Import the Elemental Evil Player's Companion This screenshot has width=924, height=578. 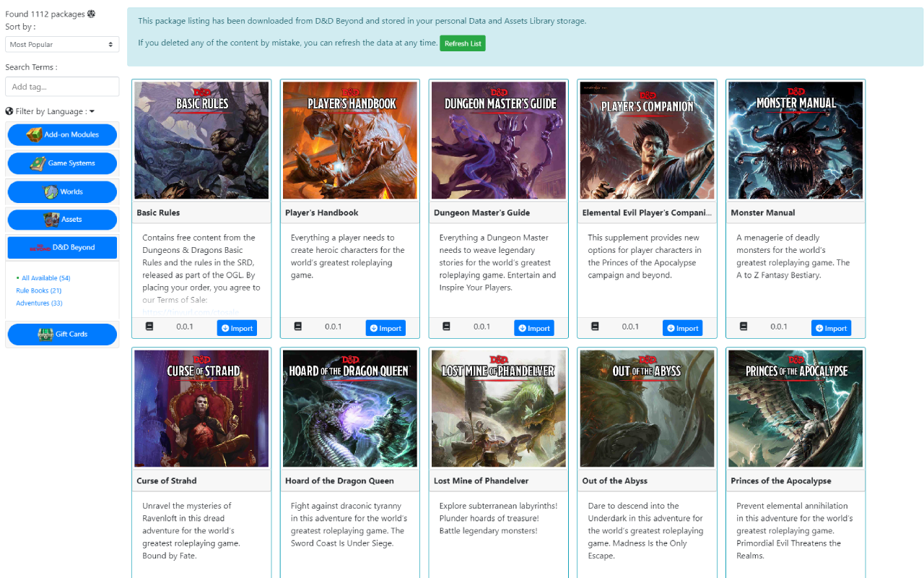[682, 328]
